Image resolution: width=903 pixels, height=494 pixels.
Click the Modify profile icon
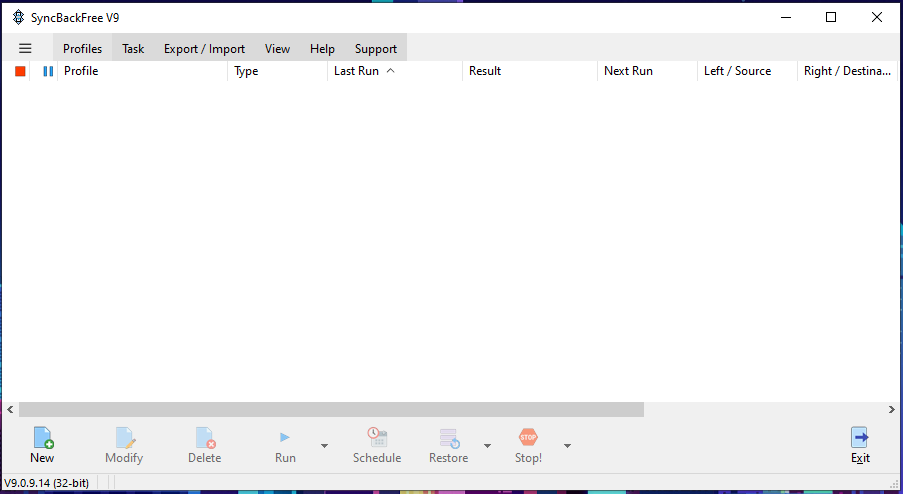(x=124, y=438)
